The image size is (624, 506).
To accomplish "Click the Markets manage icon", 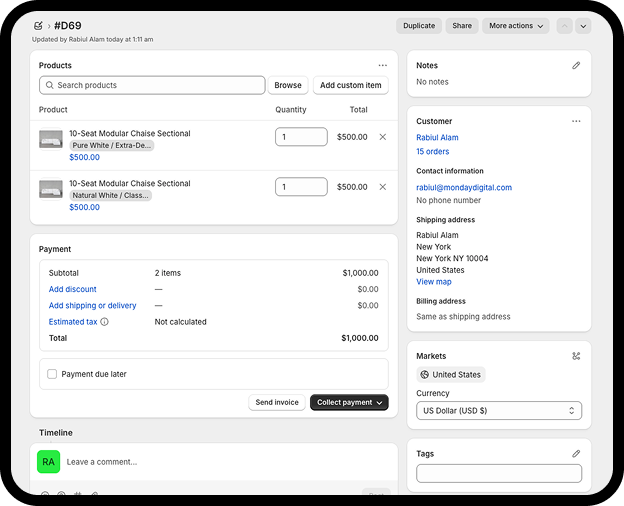I will 576,356.
